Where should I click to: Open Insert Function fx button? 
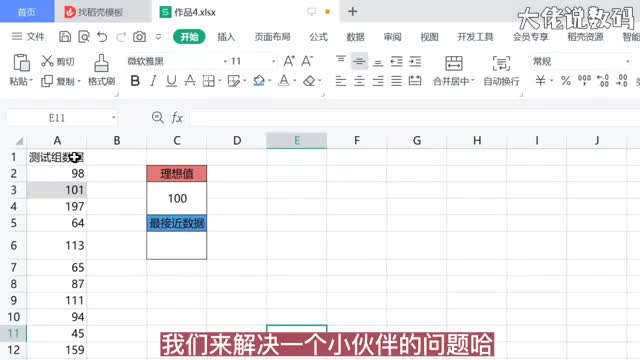tap(177, 118)
